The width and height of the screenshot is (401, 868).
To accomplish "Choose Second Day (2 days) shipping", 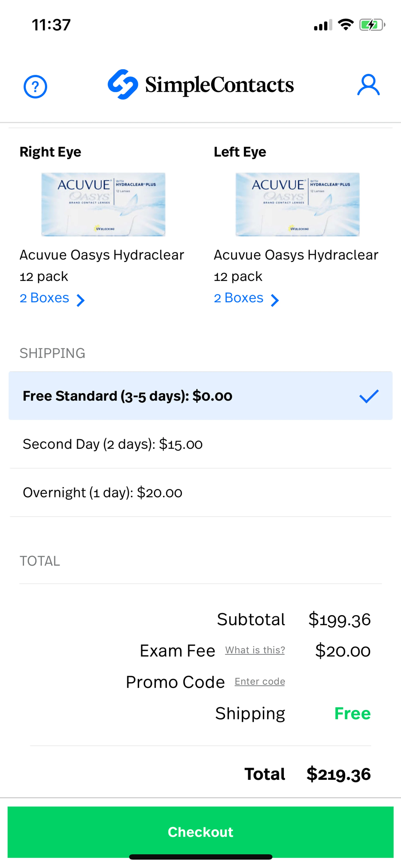I will (x=113, y=444).
